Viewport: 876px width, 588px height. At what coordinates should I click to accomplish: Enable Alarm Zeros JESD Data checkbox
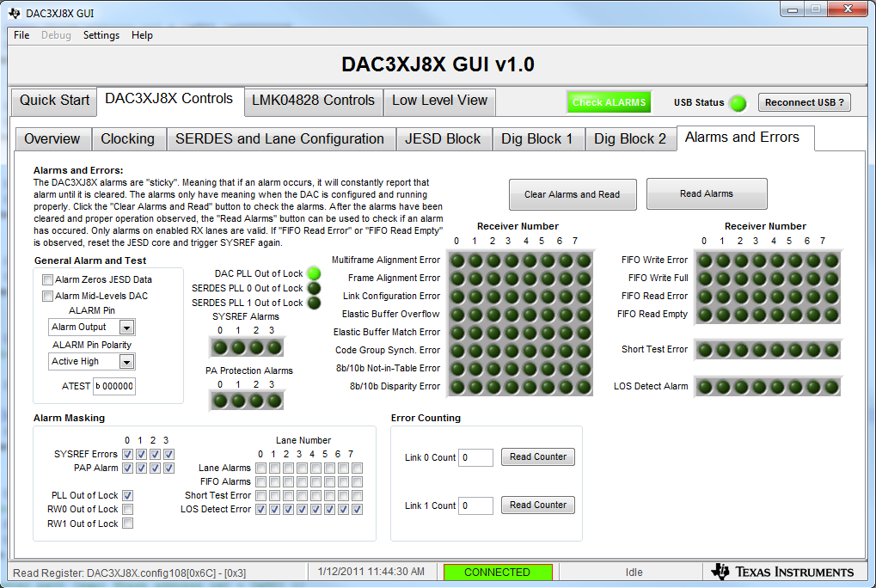[48, 279]
